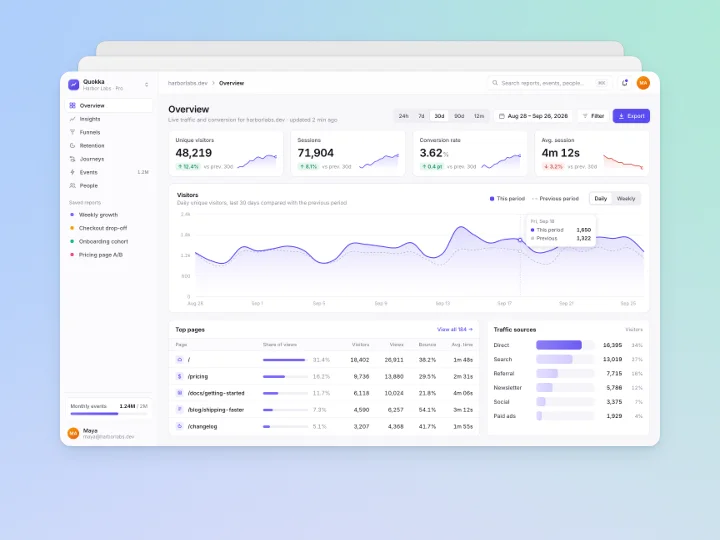Switch chart to Daily view
The image size is (720, 540).
[601, 199]
